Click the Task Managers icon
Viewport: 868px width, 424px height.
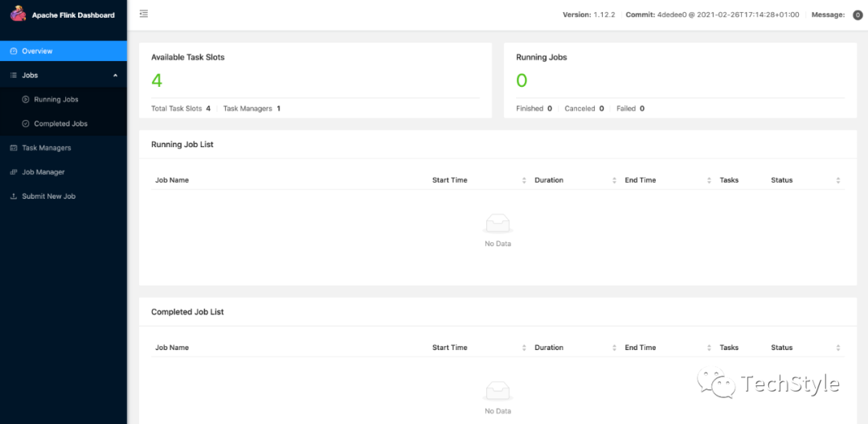tap(14, 148)
